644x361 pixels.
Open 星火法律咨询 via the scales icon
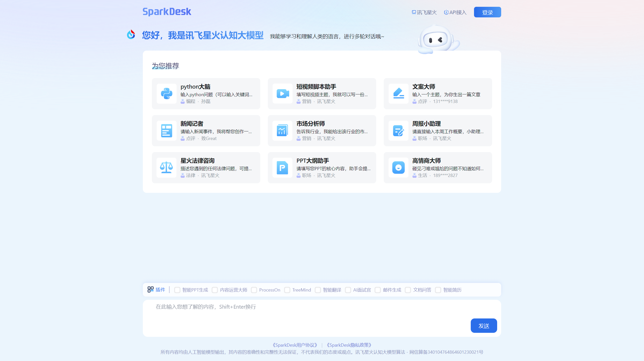tap(166, 168)
